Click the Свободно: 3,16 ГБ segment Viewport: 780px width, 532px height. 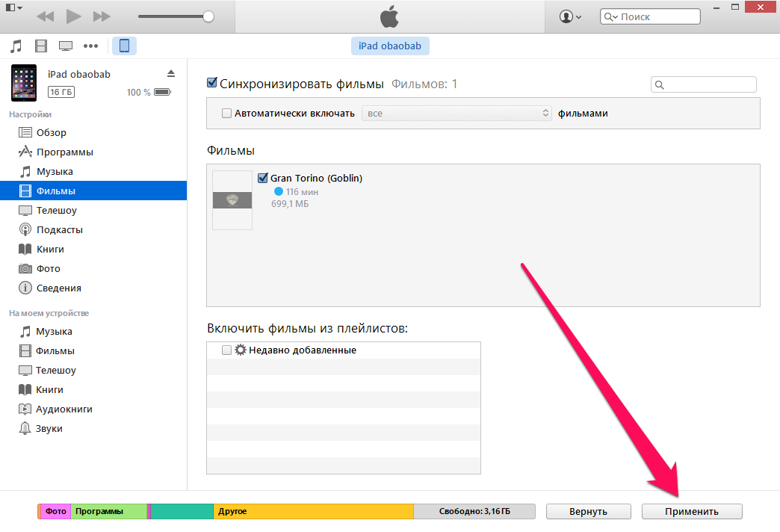(x=474, y=512)
